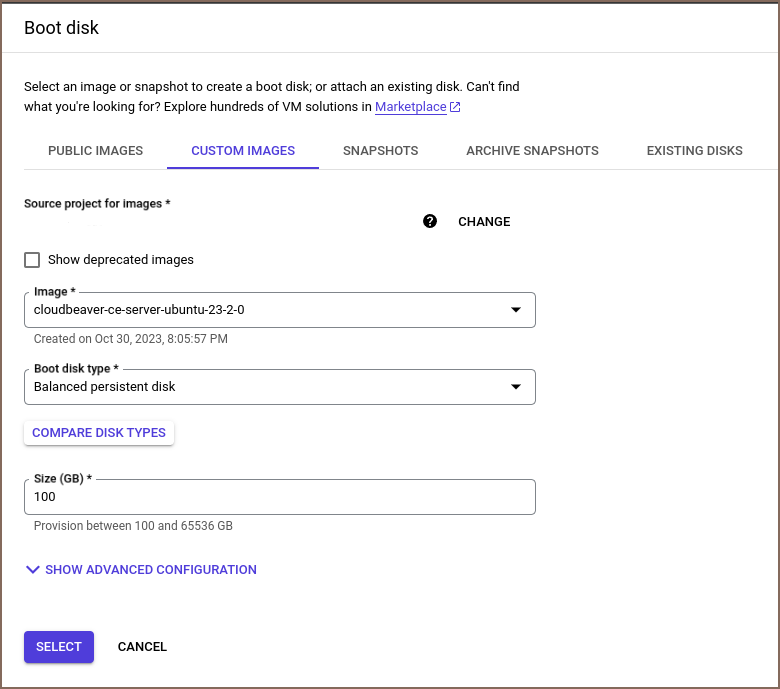Open the Balanced persistent disk type selector
Viewport: 780px width, 689px height.
pyautogui.click(x=270, y=387)
